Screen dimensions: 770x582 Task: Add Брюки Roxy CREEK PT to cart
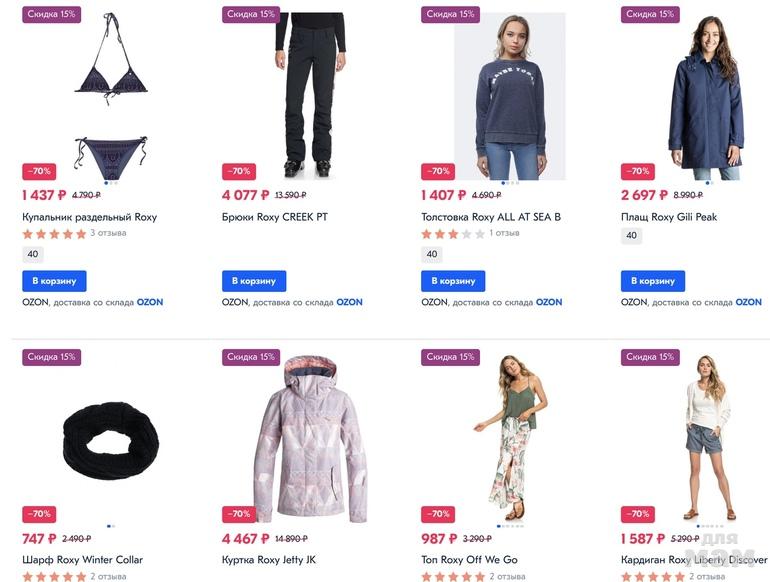tap(254, 281)
